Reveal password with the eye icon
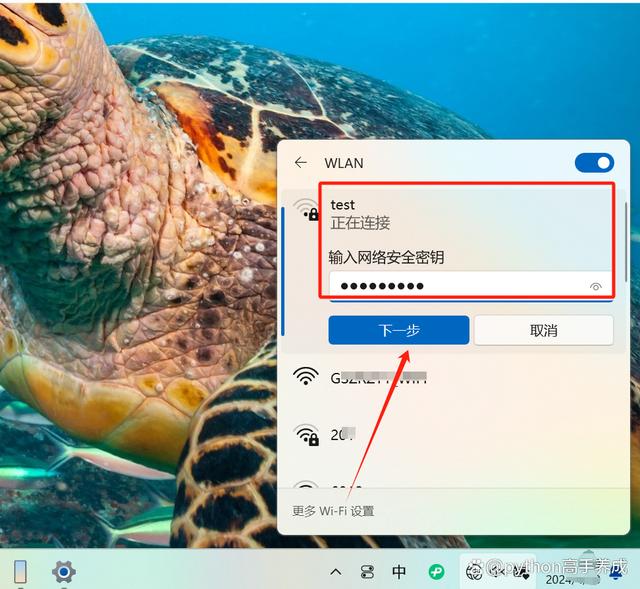Viewport: 640px width, 589px height. pyautogui.click(x=596, y=287)
